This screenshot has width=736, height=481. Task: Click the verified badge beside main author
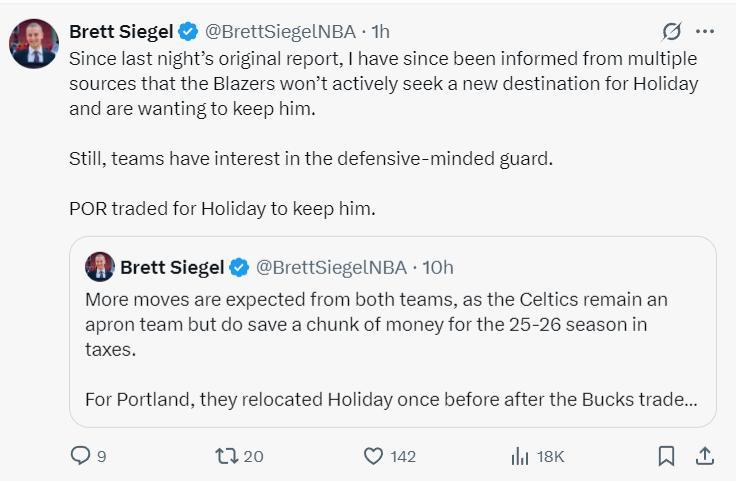188,31
